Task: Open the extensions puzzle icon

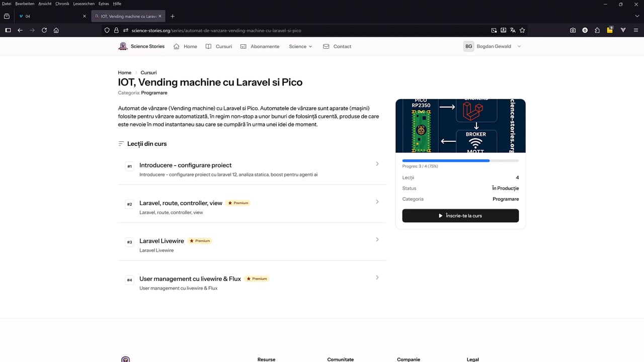Action: point(597,30)
